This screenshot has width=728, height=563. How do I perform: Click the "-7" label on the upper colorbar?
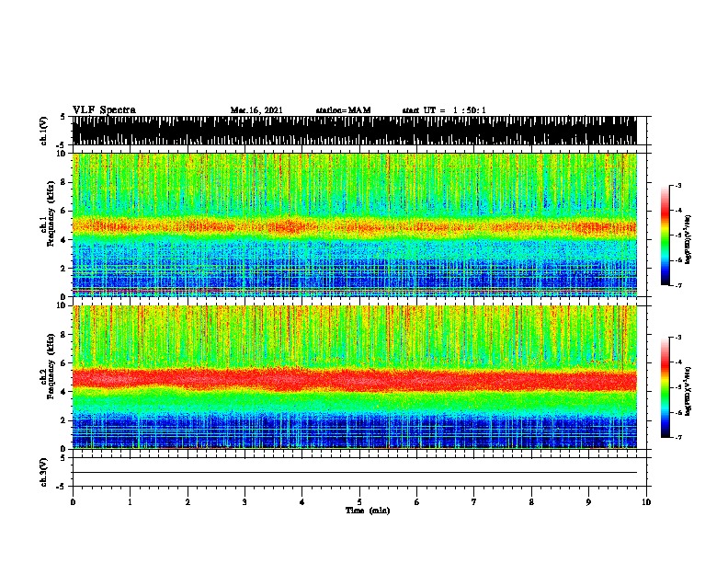click(x=677, y=285)
